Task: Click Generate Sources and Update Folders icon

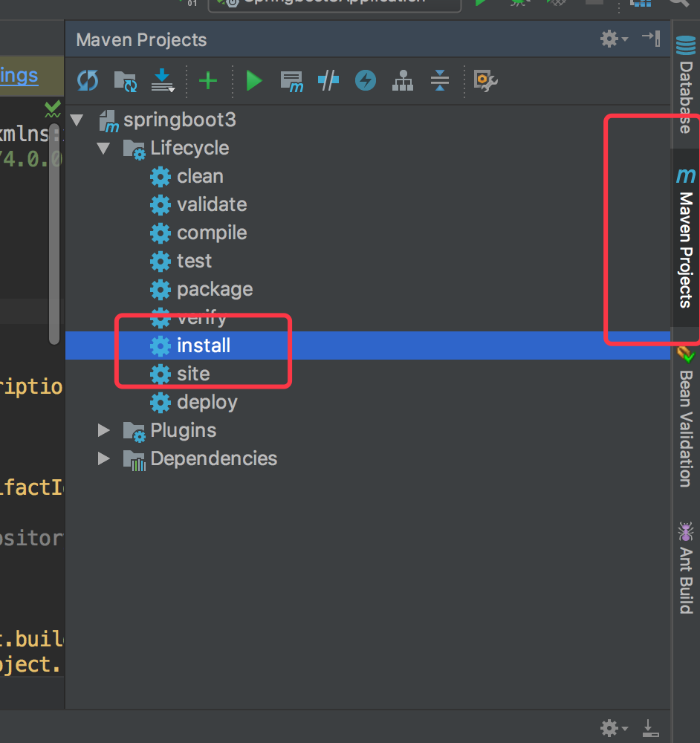Action: point(125,80)
